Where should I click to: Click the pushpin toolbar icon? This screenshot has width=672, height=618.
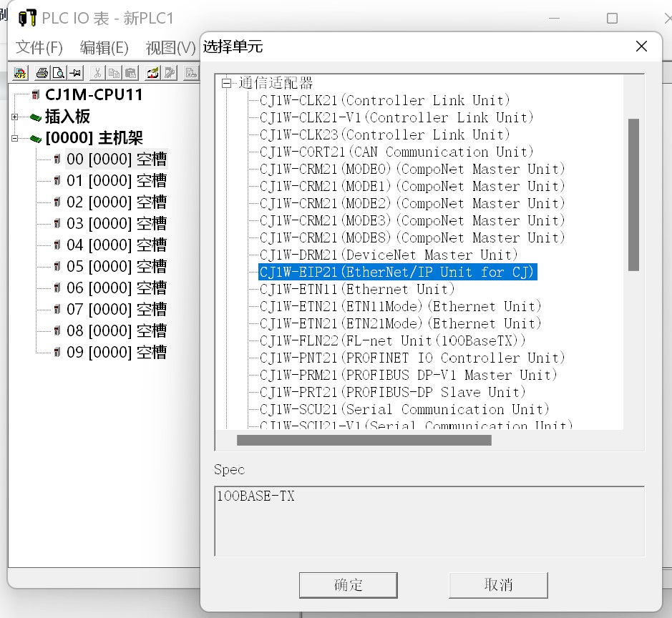(x=75, y=73)
